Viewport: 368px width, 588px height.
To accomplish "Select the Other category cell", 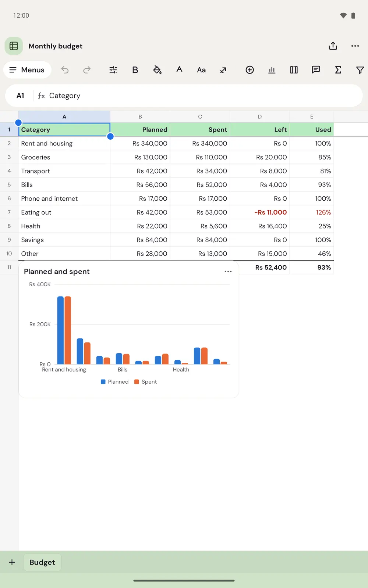I will pyautogui.click(x=64, y=254).
